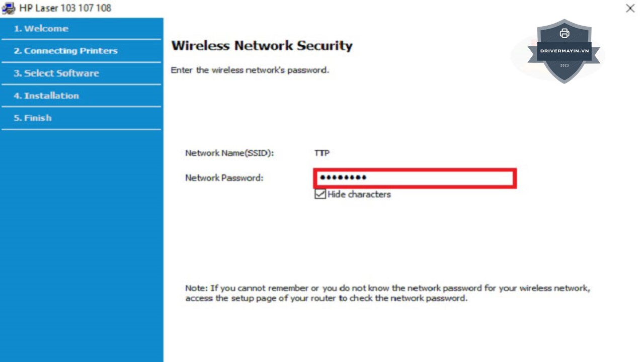Image resolution: width=644 pixels, height=362 pixels.
Task: Click the HP installer icon in title bar
Action: [x=9, y=8]
